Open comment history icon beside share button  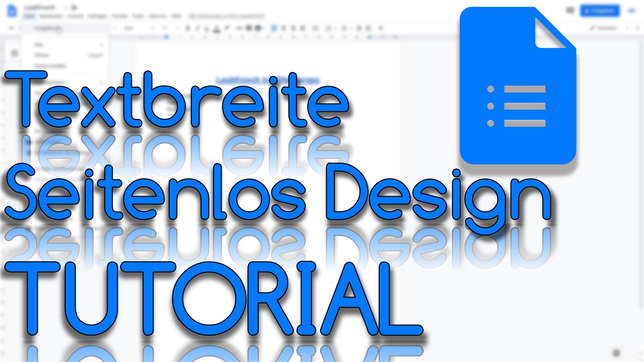click(570, 11)
